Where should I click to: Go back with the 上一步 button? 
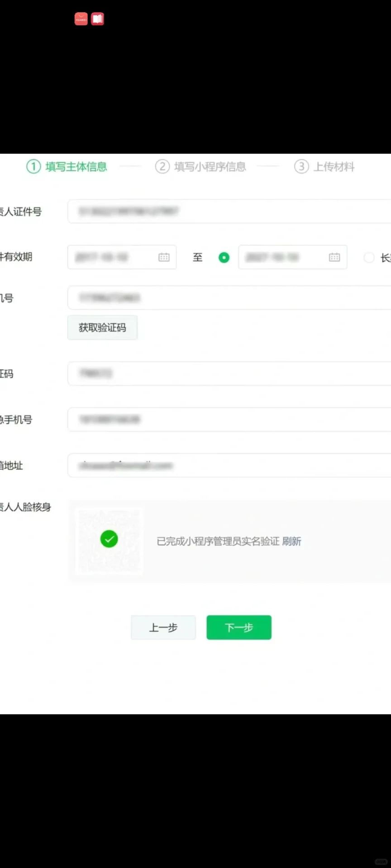163,627
